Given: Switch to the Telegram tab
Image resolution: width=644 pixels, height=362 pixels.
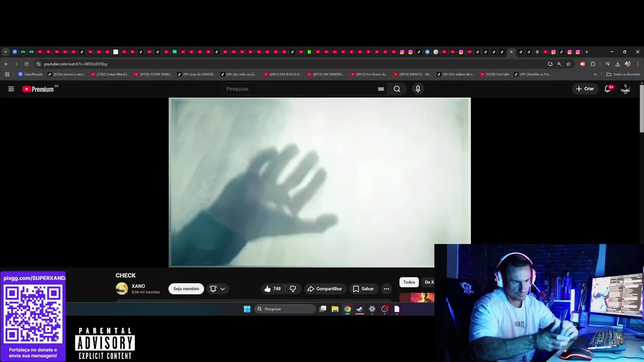Looking at the screenshot, I should click(427, 52).
